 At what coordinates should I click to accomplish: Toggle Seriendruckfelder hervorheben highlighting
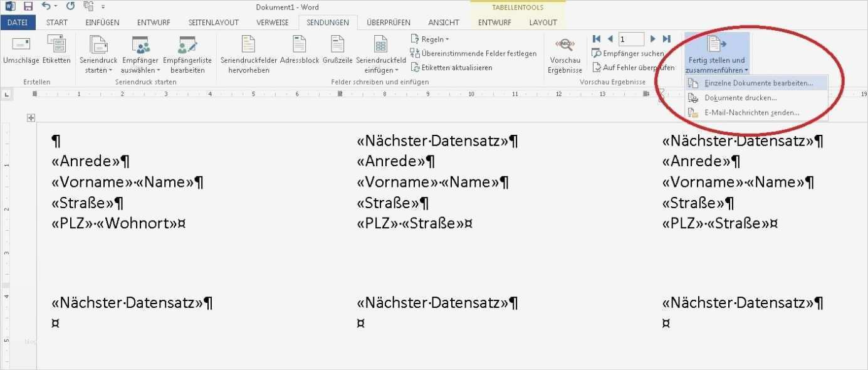click(249, 55)
